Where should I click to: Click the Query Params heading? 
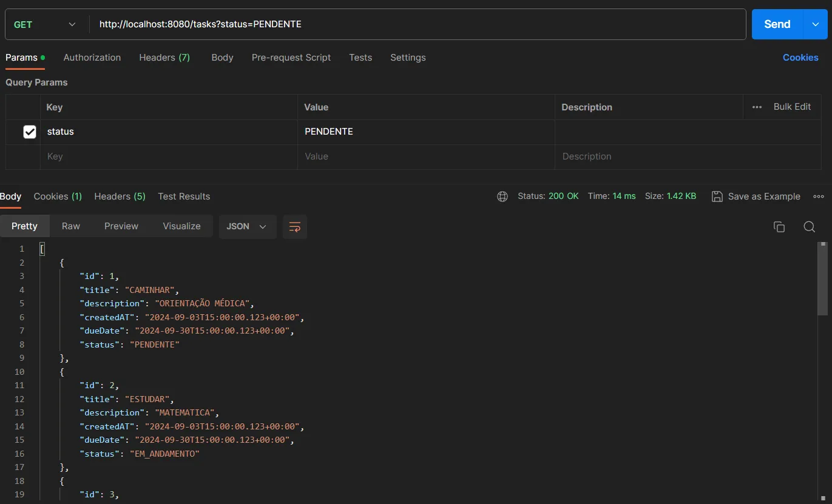[36, 82]
